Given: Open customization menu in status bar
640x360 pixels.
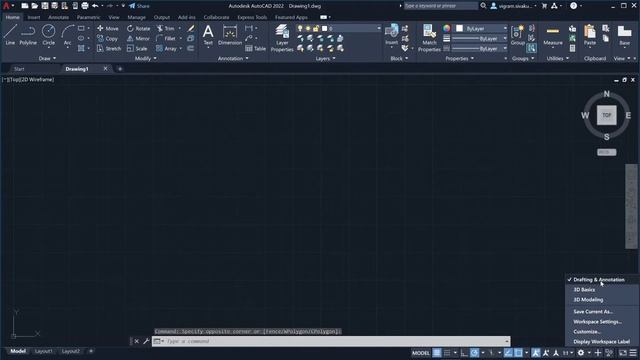Looking at the screenshot, I should [633, 353].
